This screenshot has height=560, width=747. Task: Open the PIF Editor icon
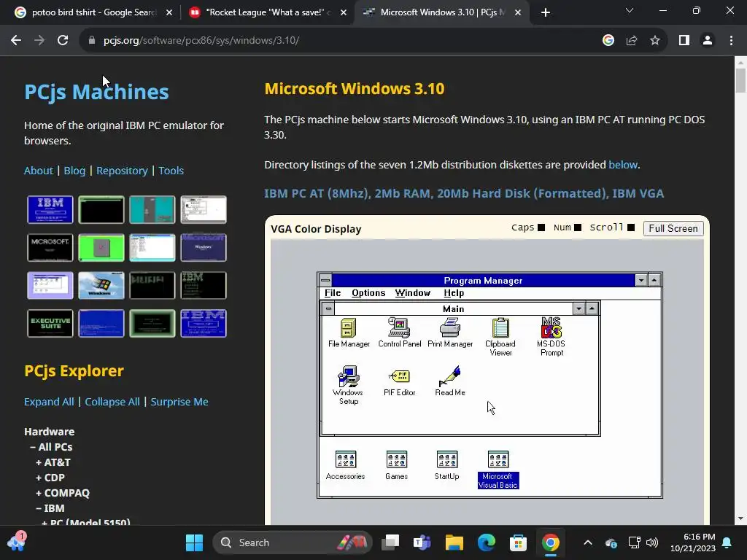(399, 382)
